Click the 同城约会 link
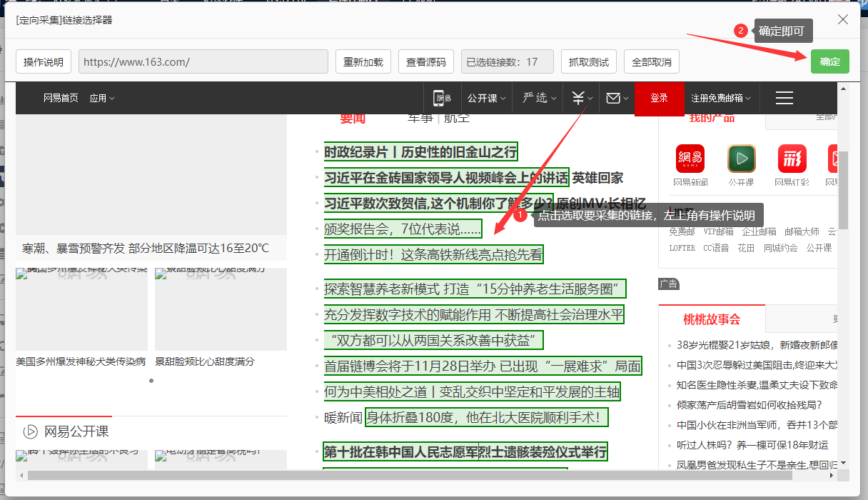This screenshot has height=500, width=868. click(780, 248)
